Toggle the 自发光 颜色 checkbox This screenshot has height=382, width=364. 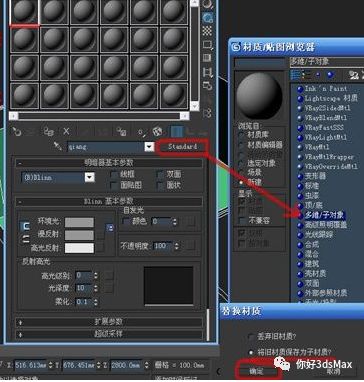pos(126,221)
